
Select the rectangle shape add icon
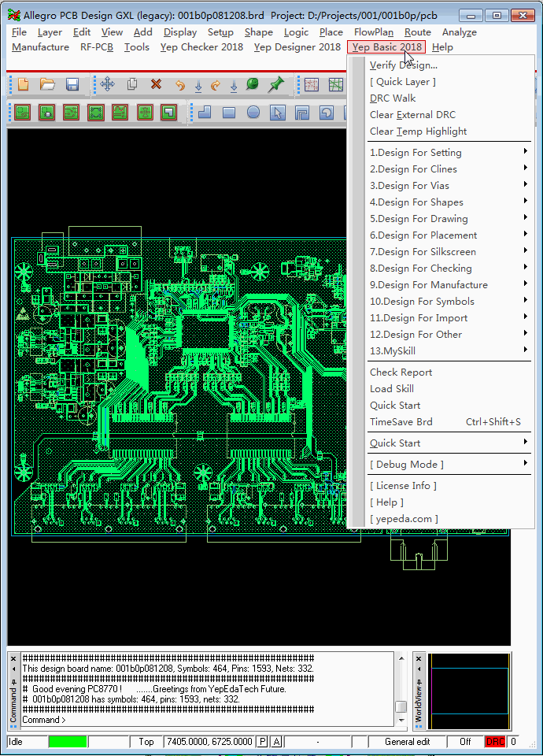229,113
